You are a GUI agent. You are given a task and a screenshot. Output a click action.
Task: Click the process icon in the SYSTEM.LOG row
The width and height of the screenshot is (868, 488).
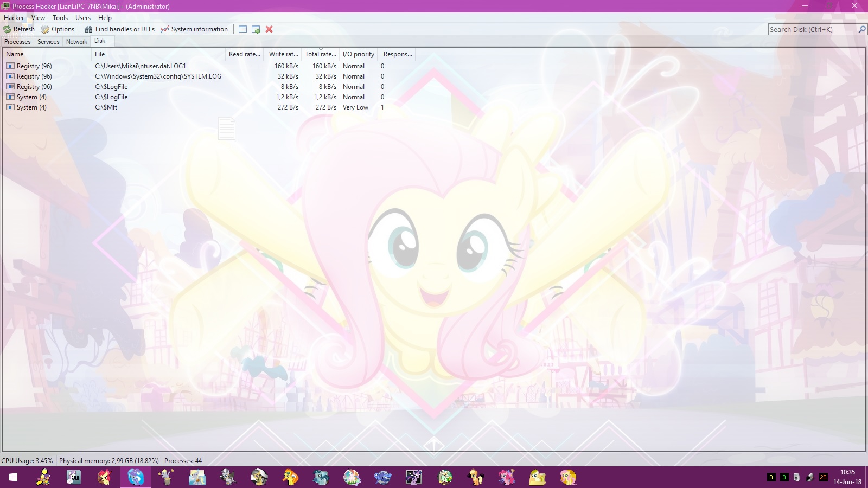(x=10, y=76)
